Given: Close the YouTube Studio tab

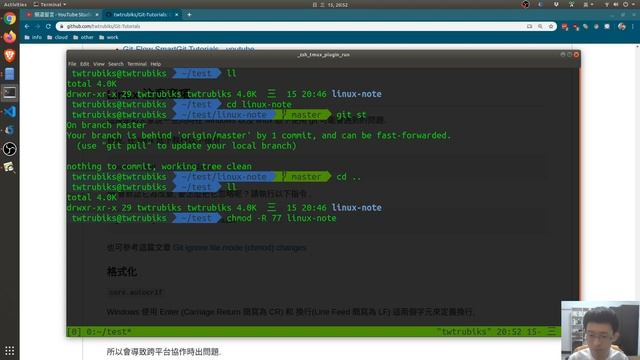Looking at the screenshot, I should tap(97, 15).
